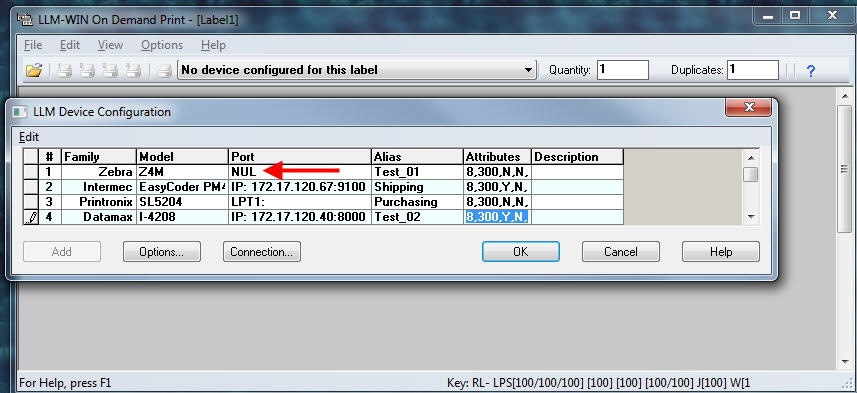Open the Help menu in menu bar
The height and width of the screenshot is (393, 857).
tap(213, 45)
